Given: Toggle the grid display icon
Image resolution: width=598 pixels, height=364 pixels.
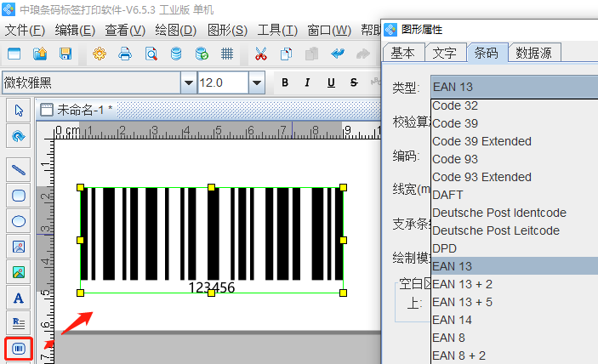Looking at the screenshot, I should (227, 54).
